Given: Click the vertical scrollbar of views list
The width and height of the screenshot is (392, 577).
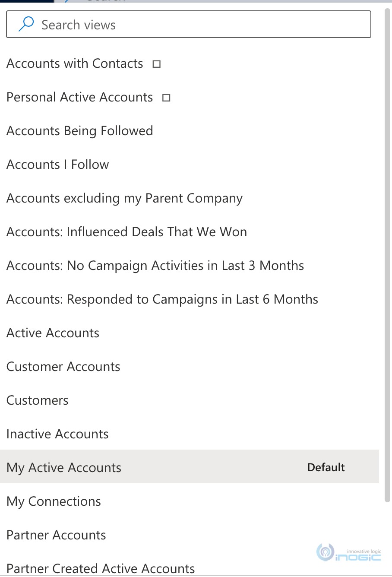Looking at the screenshot, I should point(387,255).
